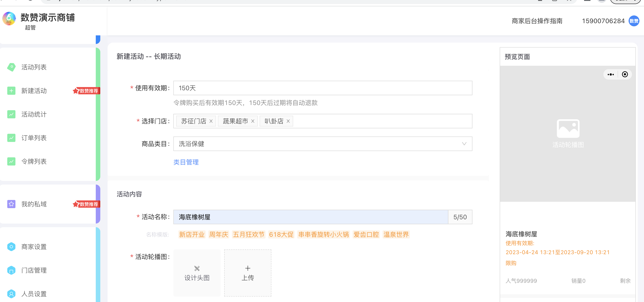Viewport: 644px width, 302px height.
Task: Click the 数赞演示商铺 shop title
Action: [47, 17]
